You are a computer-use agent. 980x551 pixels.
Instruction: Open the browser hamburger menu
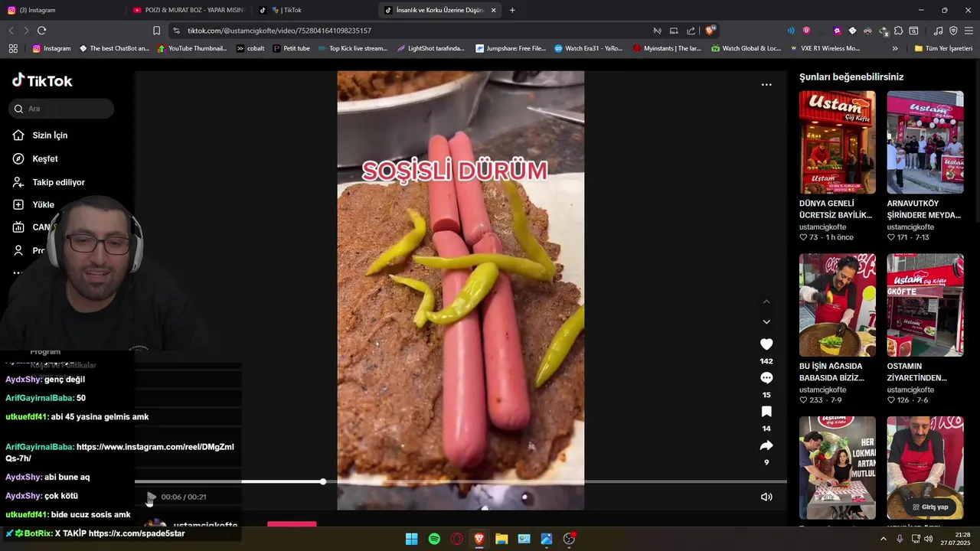click(x=969, y=31)
